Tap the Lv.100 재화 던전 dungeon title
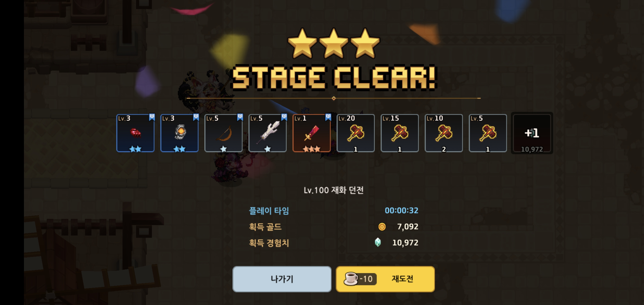 333,190
